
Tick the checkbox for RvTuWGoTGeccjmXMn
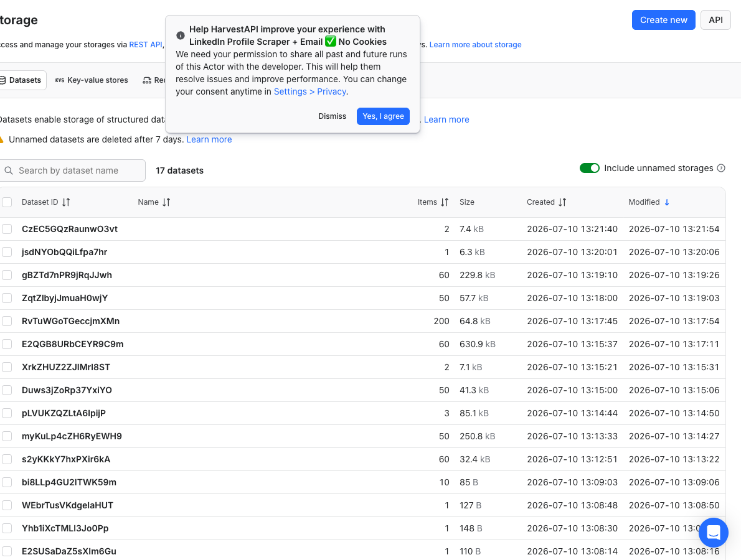7,321
